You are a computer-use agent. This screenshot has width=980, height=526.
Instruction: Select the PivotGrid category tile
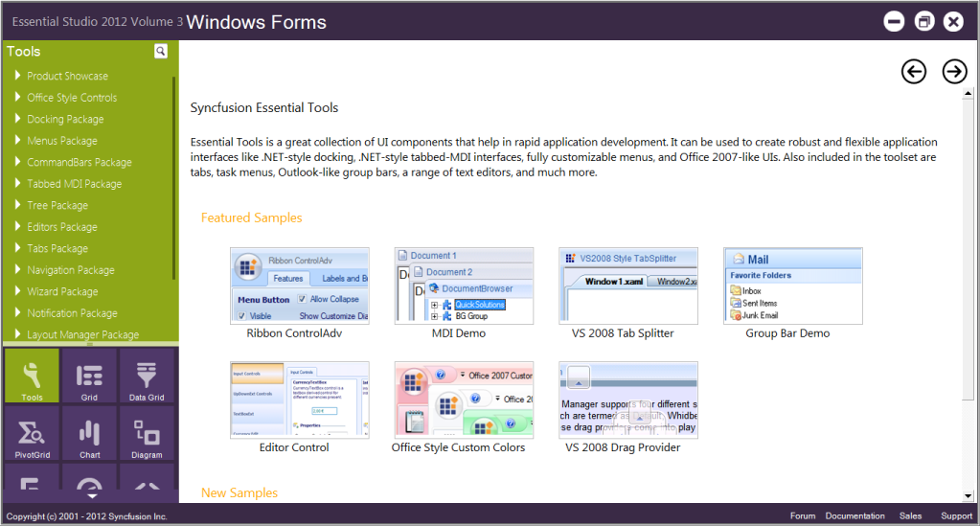coord(32,433)
